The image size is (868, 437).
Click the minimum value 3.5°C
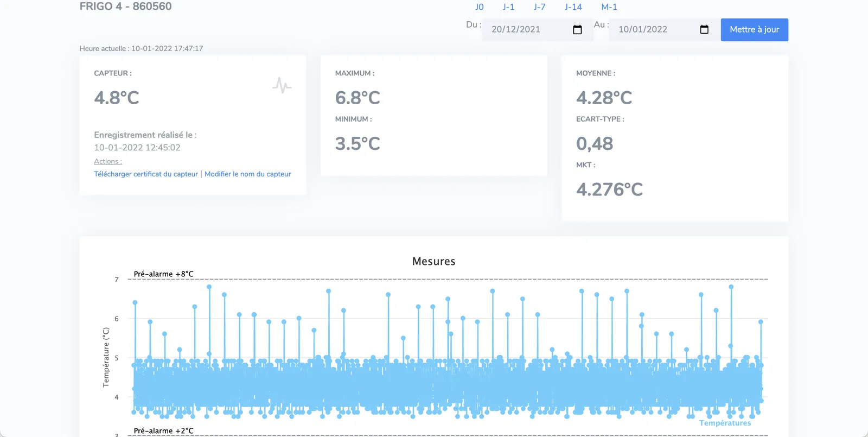[358, 144]
